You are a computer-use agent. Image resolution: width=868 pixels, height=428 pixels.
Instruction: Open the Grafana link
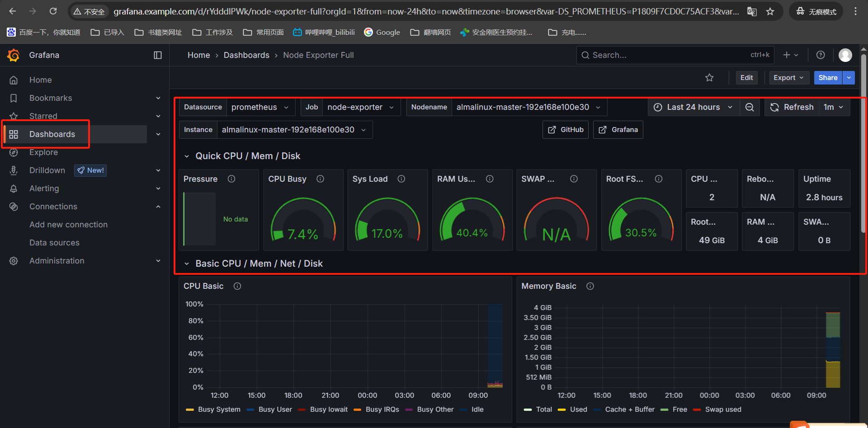(618, 130)
